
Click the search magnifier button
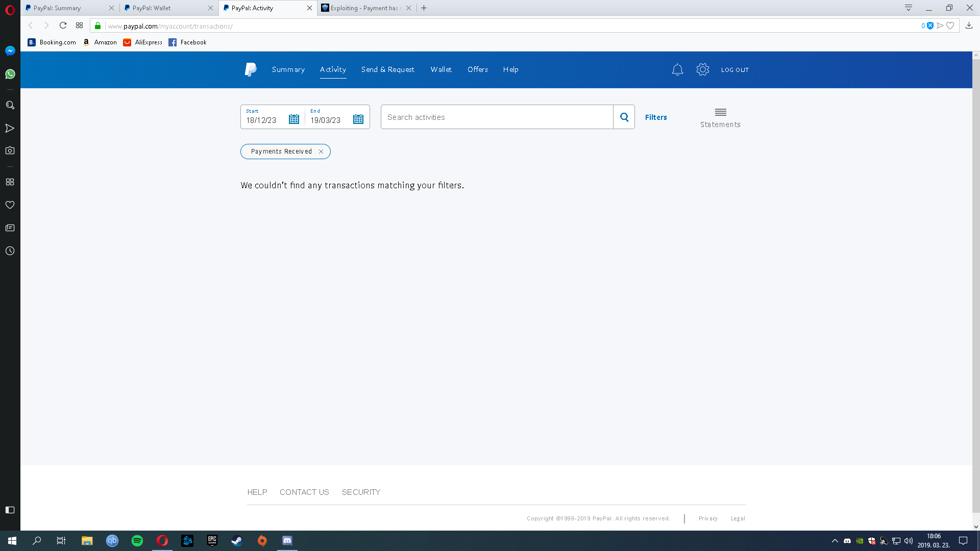coord(624,117)
